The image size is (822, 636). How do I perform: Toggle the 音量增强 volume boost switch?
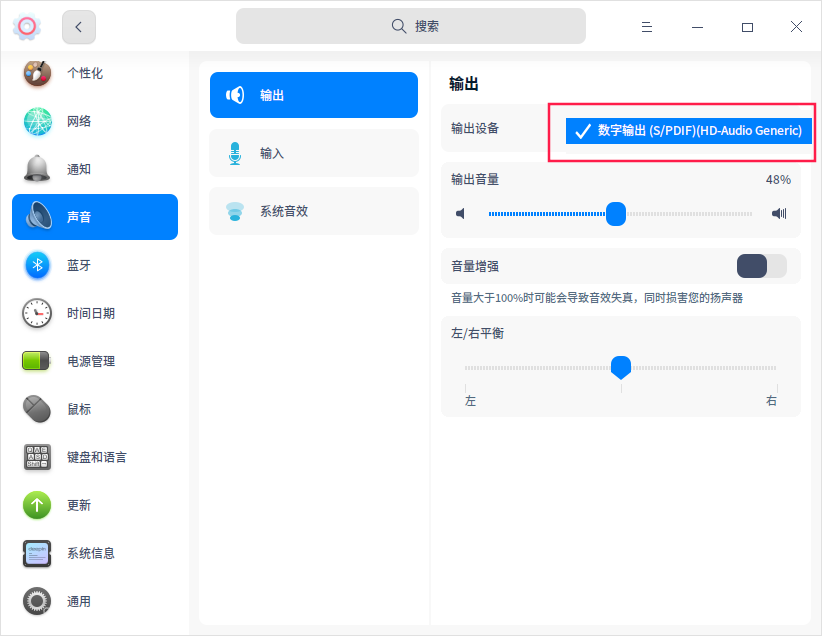point(761,266)
